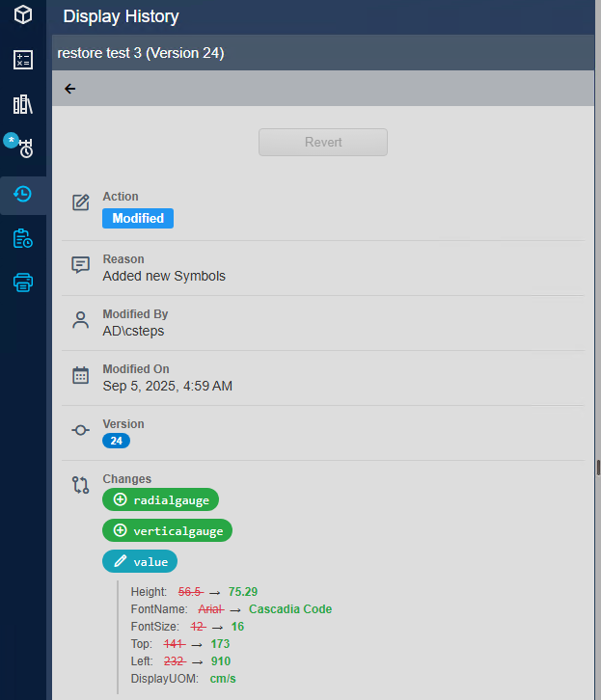Click the Modified By person icon
601x700 pixels.
pos(81,321)
